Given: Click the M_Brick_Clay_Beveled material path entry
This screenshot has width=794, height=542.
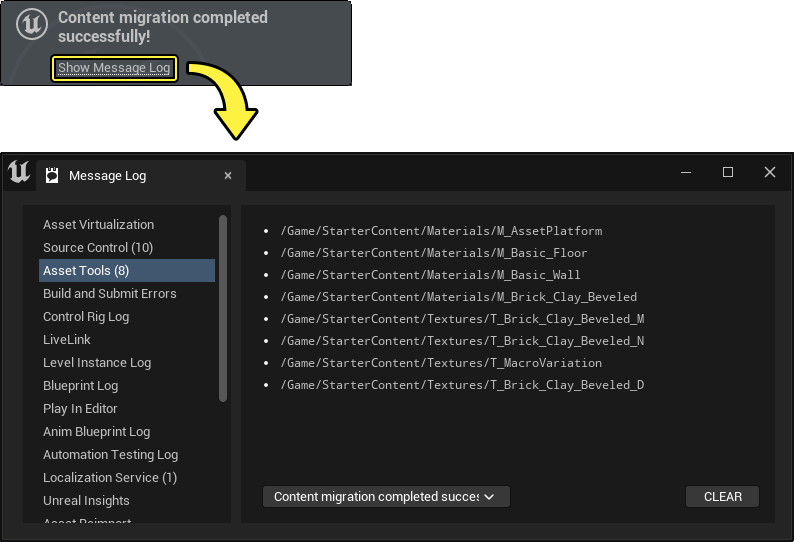Looking at the screenshot, I should (459, 297).
